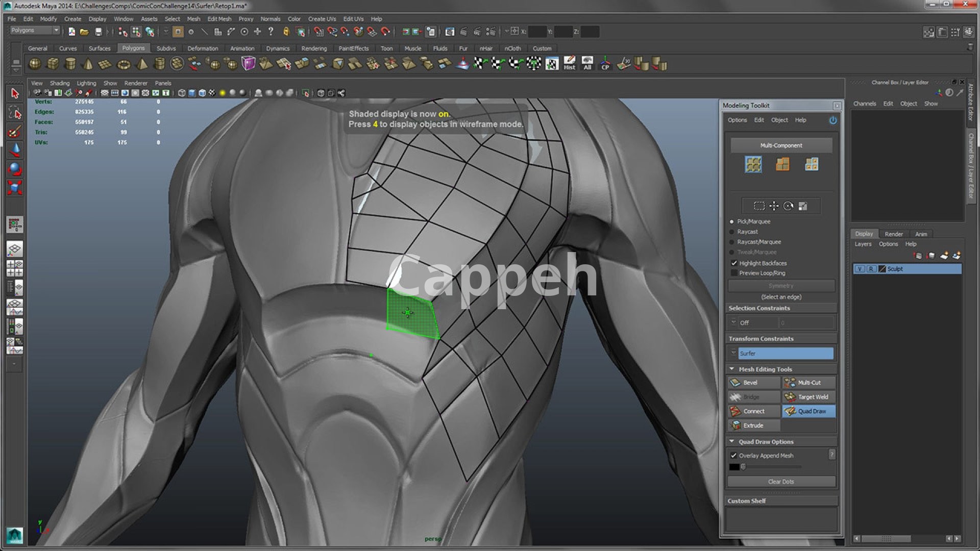
Task: Enable the Raycast selection mode
Action: pos(732,232)
